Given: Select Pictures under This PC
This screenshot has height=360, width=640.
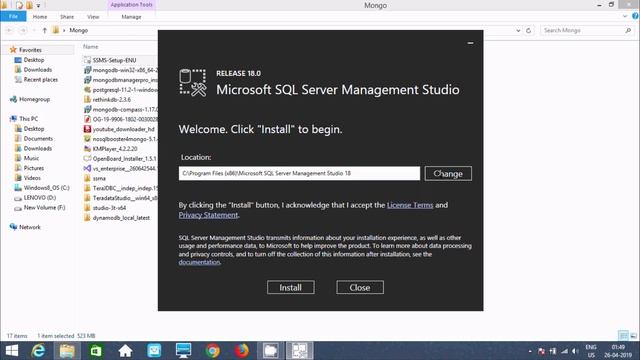Looking at the screenshot, I should coord(33,168).
